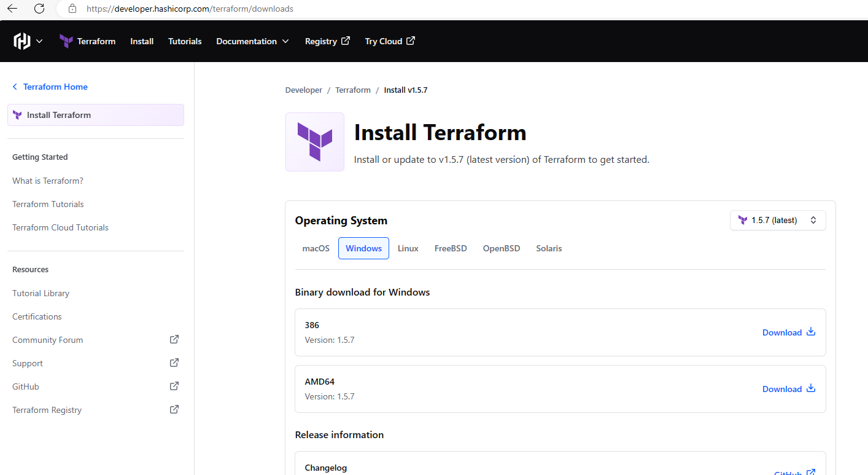Open Terraform Tutorials sidebar link
Image resolution: width=868 pixels, height=475 pixels.
tap(48, 204)
